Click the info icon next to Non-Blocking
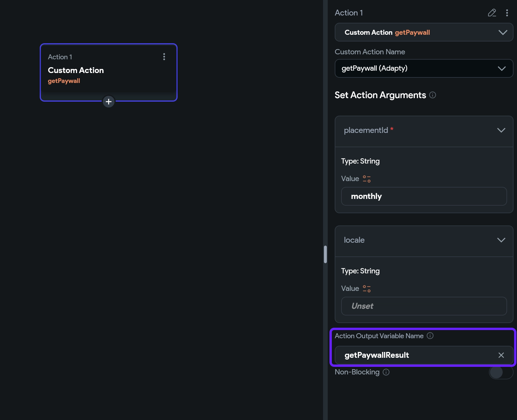Viewport: 517px width, 420px height. pos(386,372)
